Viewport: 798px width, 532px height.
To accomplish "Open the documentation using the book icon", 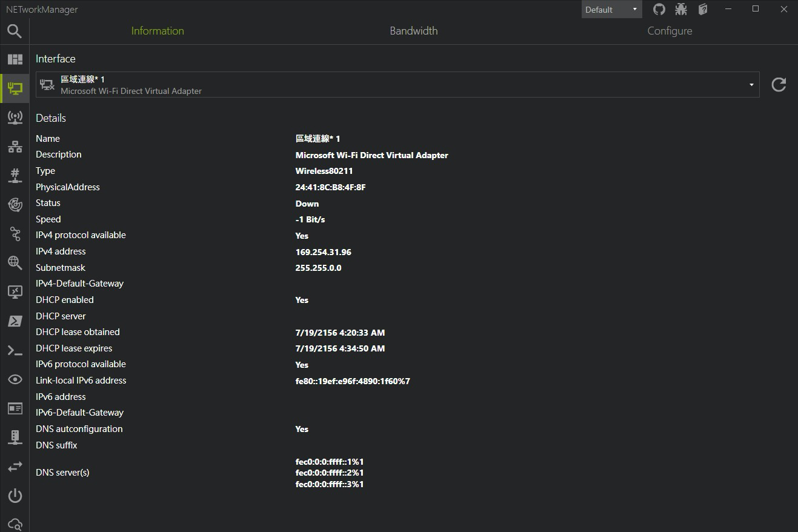I will (x=702, y=9).
